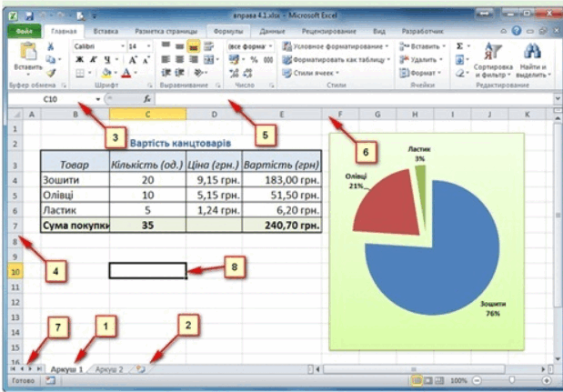Select cell containing 240,70 грн.

click(x=282, y=226)
